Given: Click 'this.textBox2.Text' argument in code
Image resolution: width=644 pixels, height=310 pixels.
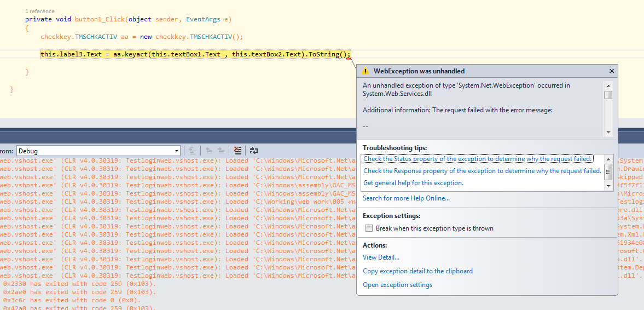Looking at the screenshot, I should [266, 54].
